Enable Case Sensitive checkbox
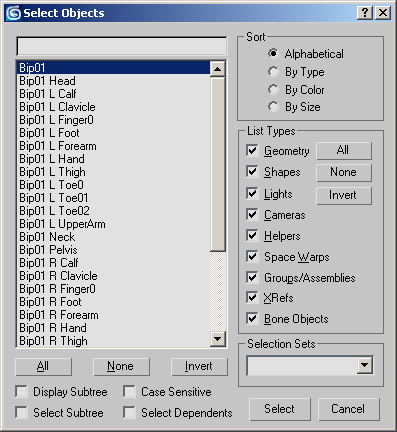This screenshot has width=397, height=432. tap(129, 392)
